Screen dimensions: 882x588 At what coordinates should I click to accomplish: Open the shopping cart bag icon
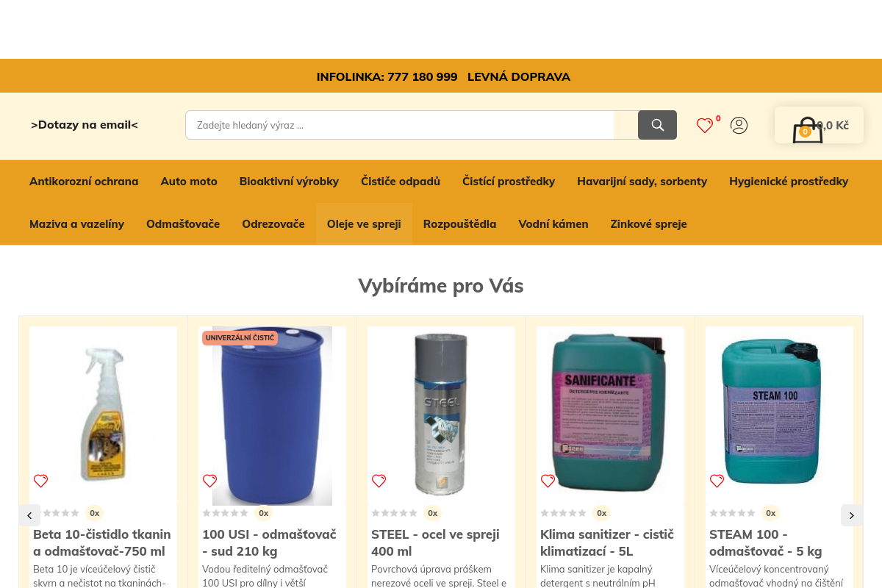click(x=807, y=130)
